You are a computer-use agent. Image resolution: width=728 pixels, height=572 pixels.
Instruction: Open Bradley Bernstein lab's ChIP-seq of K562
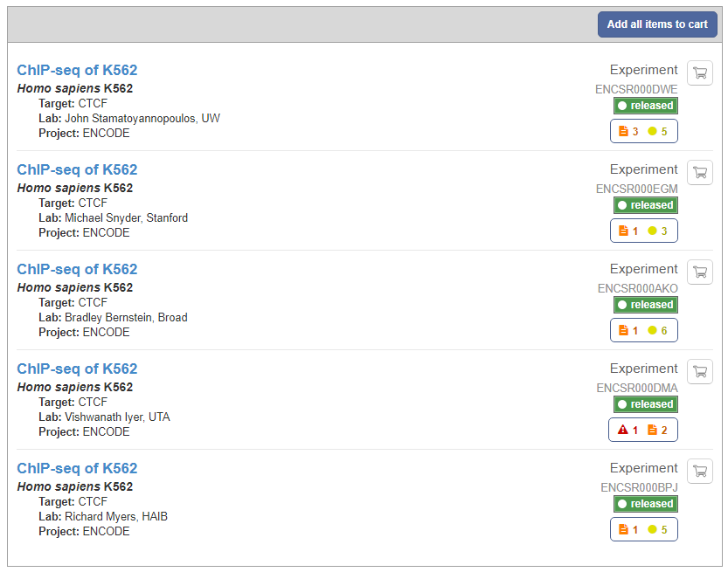click(x=77, y=270)
